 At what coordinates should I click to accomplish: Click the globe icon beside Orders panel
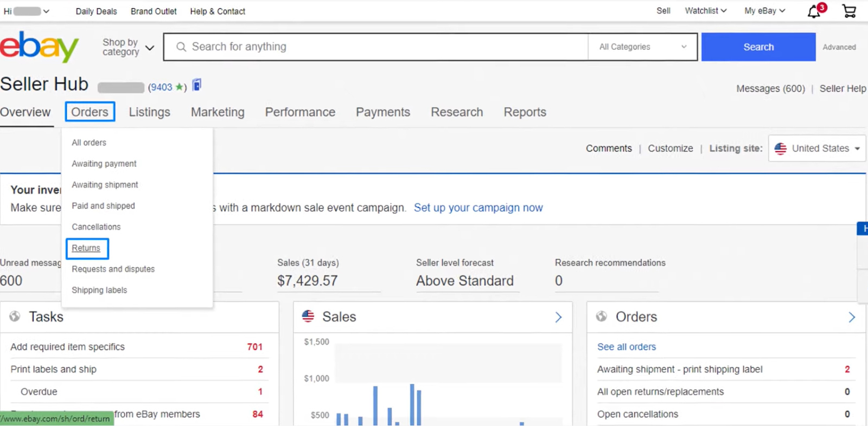pyautogui.click(x=602, y=317)
